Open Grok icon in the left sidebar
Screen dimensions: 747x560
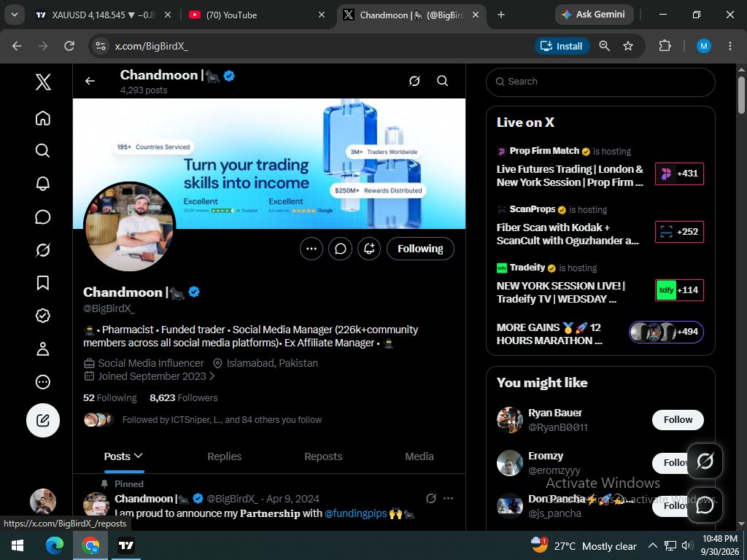pyautogui.click(x=43, y=249)
